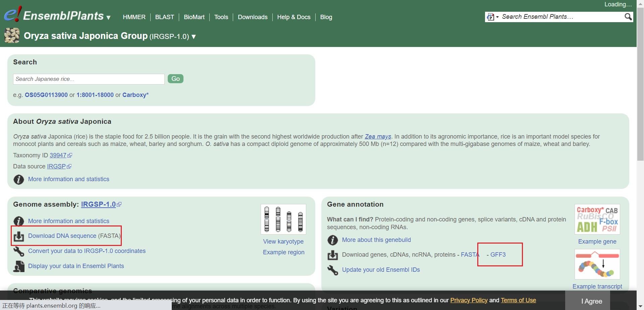Click the magnifier search icon
The image size is (644, 310).
point(628,17)
